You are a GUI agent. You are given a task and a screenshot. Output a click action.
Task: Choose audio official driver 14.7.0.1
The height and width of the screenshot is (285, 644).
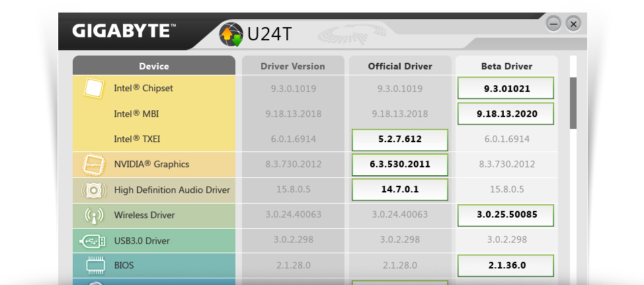click(400, 190)
